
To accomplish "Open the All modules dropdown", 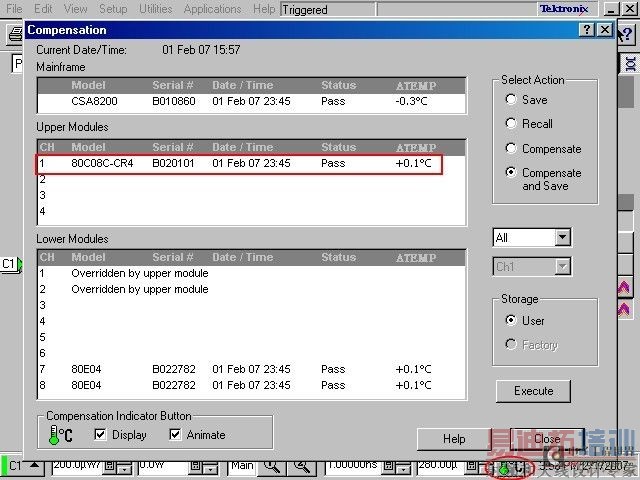I will tap(562, 237).
